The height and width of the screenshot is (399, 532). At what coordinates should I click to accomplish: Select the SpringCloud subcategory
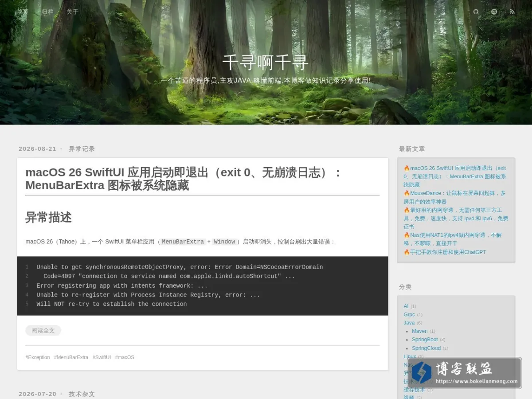tap(426, 348)
